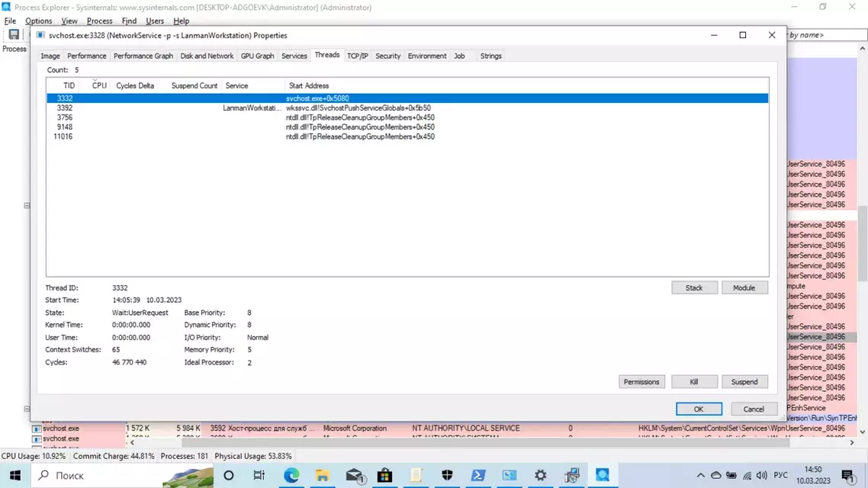
Task: Open volume speaker tray icon
Action: pos(762,475)
